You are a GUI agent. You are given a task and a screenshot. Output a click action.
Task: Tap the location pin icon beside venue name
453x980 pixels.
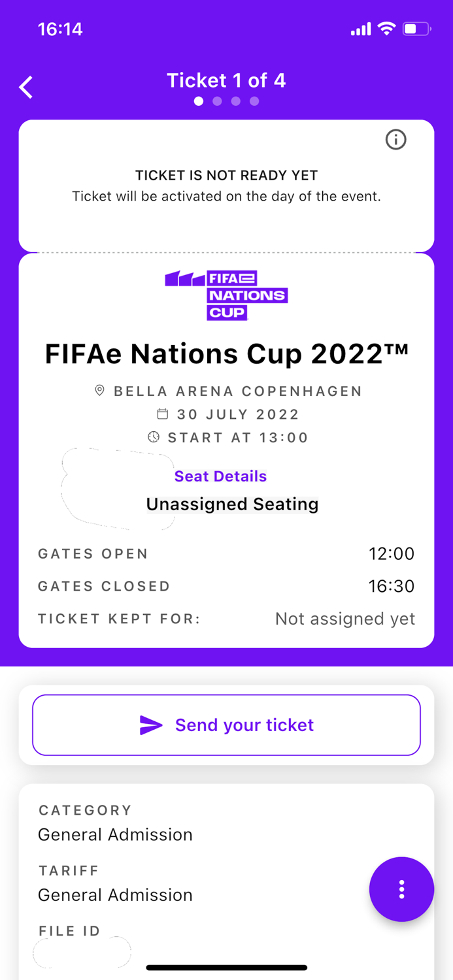click(x=99, y=390)
